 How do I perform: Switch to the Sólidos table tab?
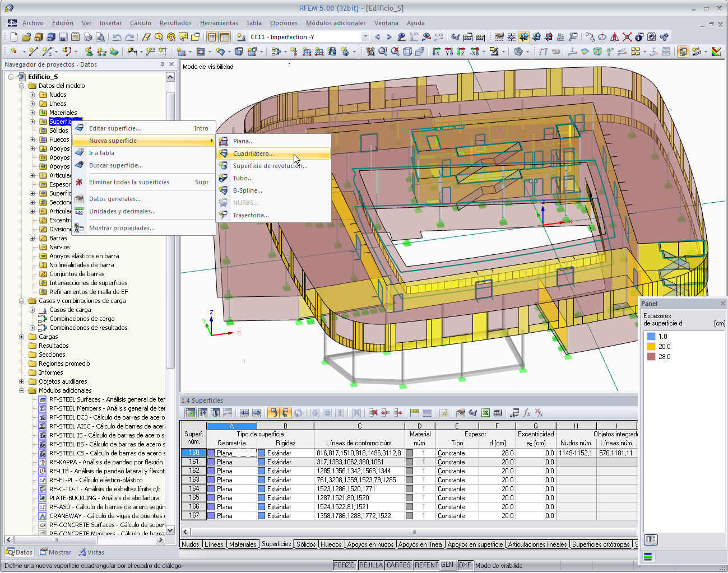pyautogui.click(x=306, y=544)
